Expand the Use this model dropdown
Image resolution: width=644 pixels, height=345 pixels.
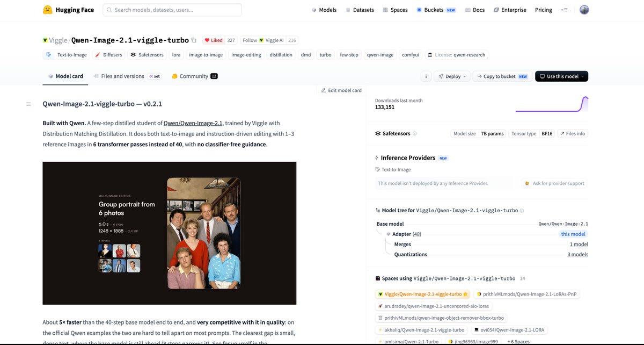point(561,76)
